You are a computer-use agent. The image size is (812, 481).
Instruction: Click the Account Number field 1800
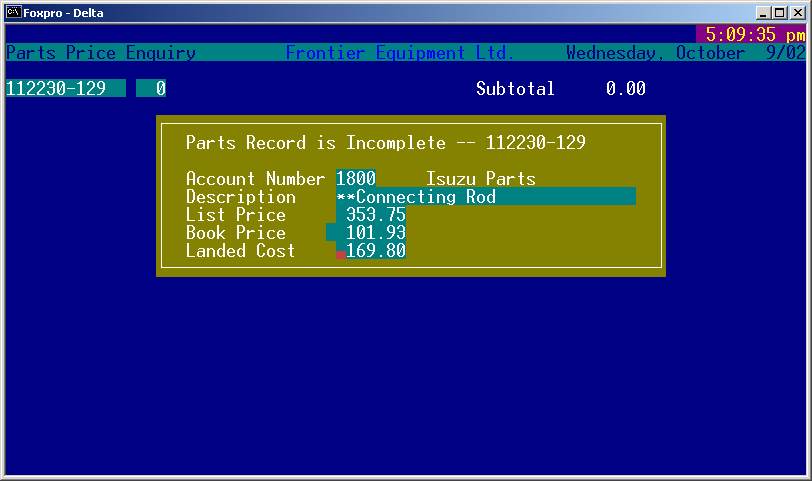pos(356,179)
